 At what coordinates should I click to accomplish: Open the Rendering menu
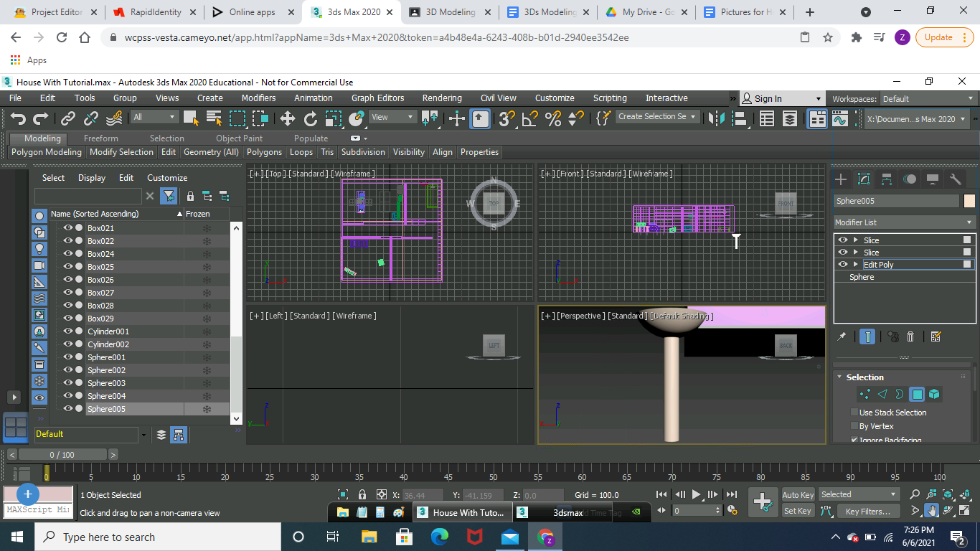point(442,98)
